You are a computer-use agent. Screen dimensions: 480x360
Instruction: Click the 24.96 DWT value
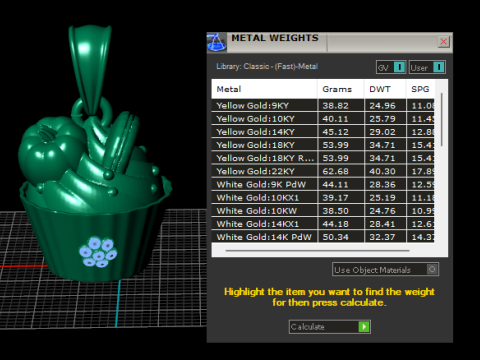click(x=382, y=106)
